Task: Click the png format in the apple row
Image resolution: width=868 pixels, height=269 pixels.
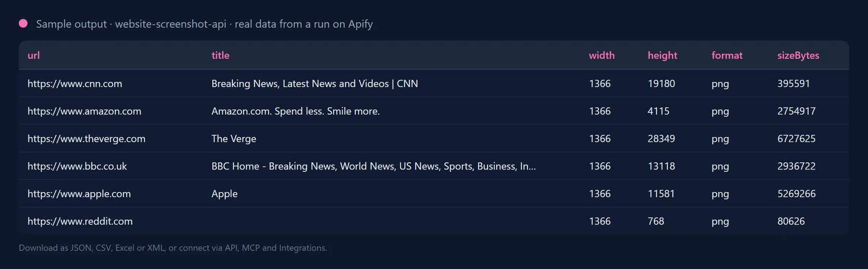Action: (x=720, y=194)
